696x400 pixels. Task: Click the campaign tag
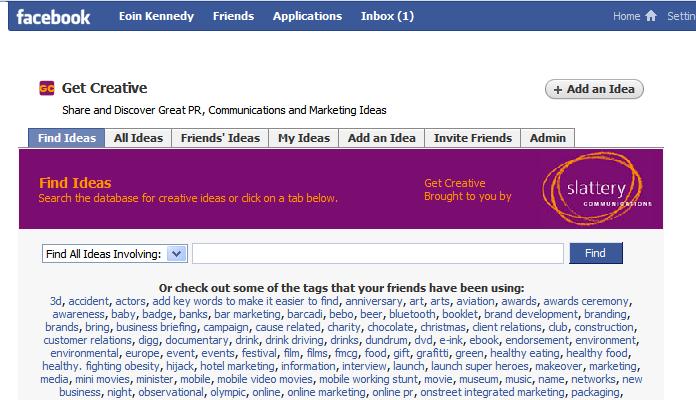pos(226,327)
